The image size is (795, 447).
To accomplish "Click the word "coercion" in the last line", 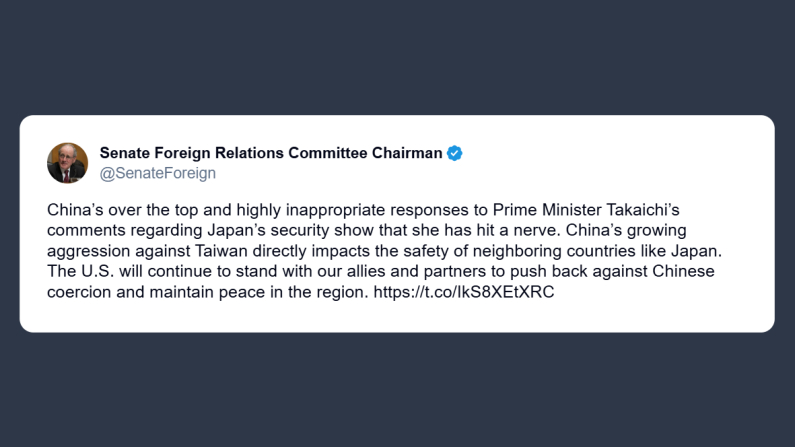I will coord(78,291).
